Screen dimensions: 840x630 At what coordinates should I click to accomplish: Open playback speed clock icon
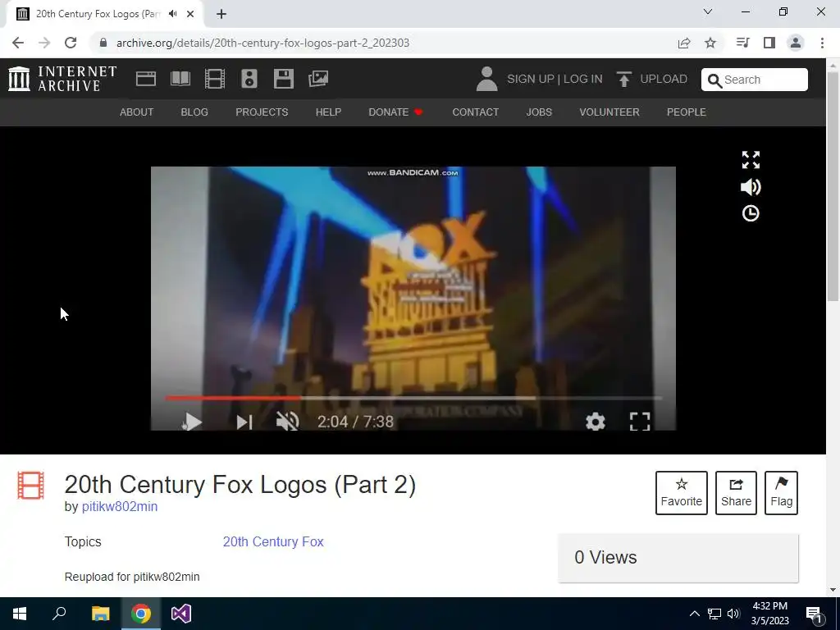(x=751, y=213)
